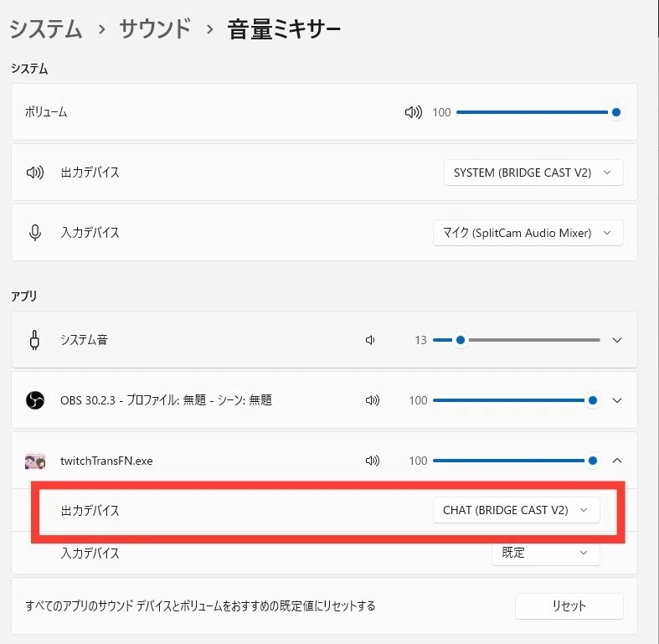The width and height of the screenshot is (659, 644).
Task: Click the システム音 headphone-jack icon
Action: pos(35,340)
